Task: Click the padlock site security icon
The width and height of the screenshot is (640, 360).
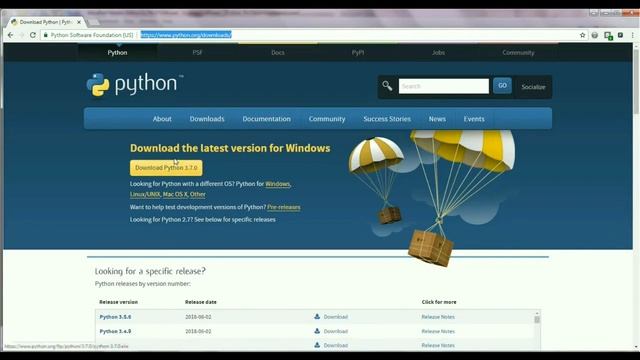Action: (46, 35)
